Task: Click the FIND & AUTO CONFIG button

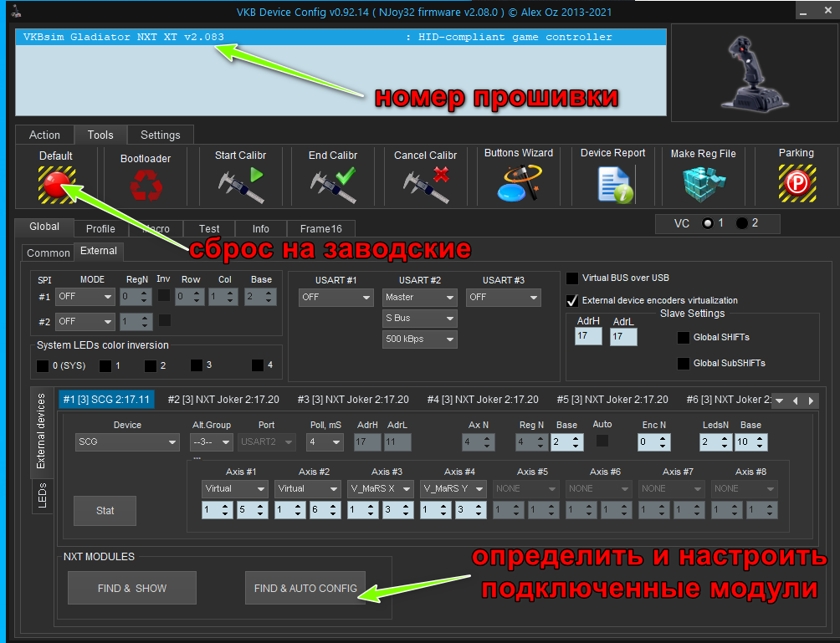Action: pyautogui.click(x=305, y=588)
